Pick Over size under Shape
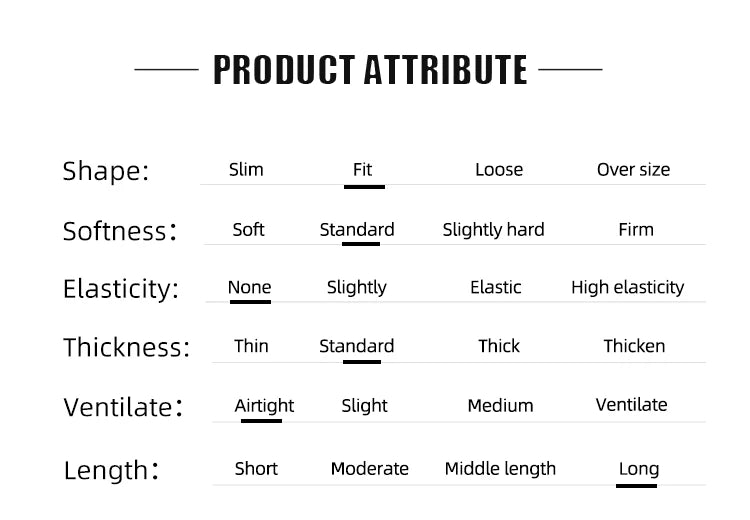 coord(633,170)
